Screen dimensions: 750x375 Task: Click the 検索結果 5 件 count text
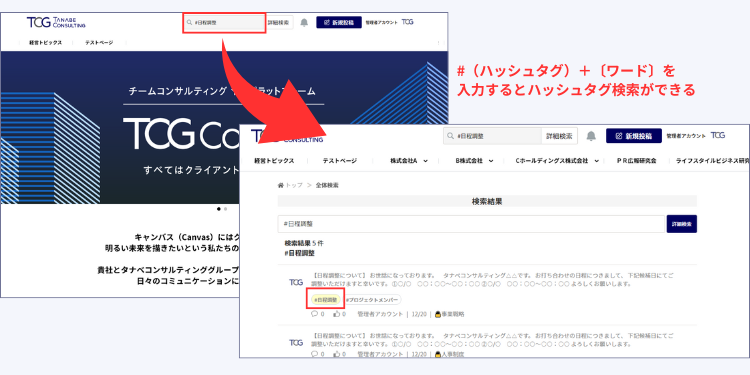[x=304, y=243]
